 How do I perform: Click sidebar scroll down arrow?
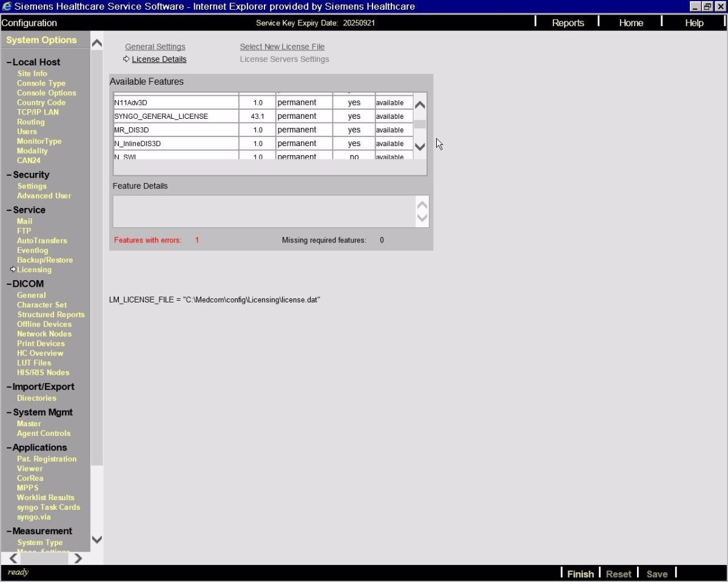click(x=96, y=539)
